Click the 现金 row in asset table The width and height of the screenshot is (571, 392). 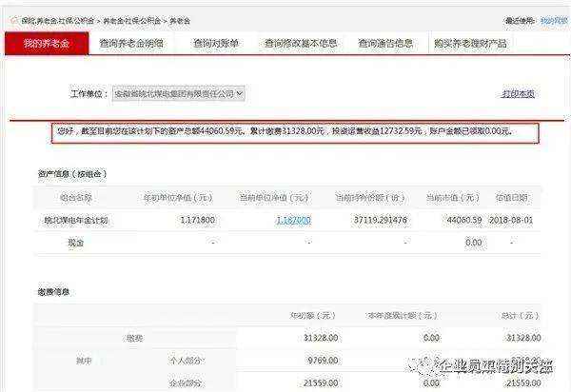click(287, 243)
